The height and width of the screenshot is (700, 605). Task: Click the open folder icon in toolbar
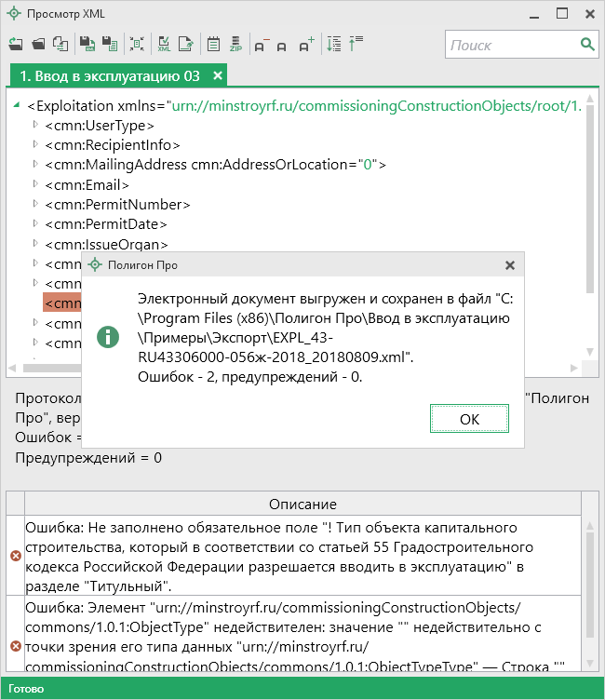click(x=38, y=44)
